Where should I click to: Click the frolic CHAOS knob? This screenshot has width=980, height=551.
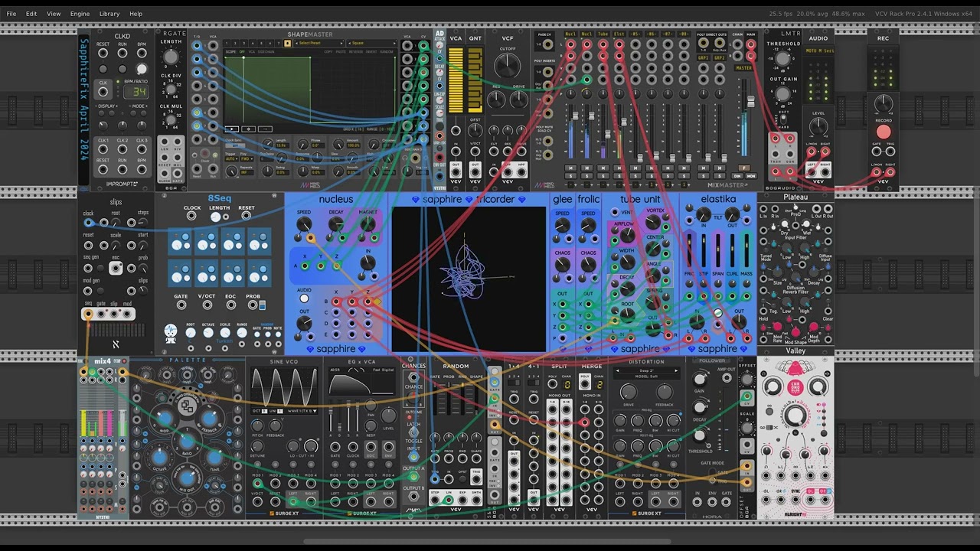coord(589,265)
